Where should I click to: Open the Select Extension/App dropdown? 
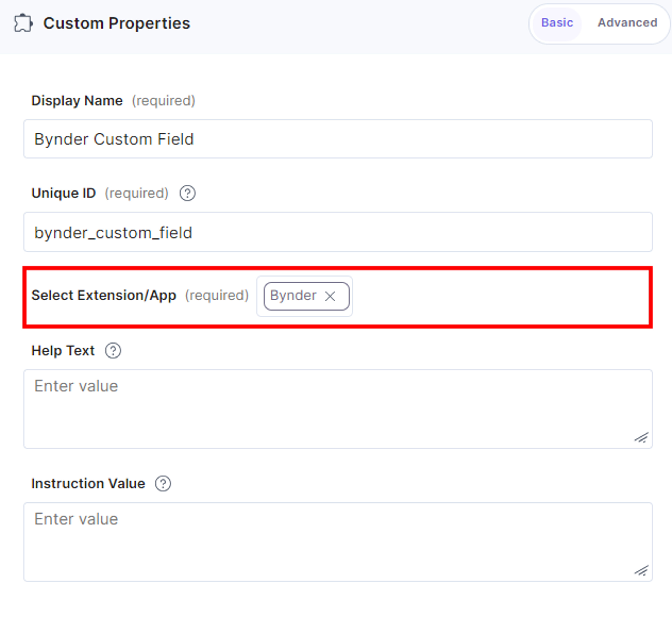[x=304, y=296]
